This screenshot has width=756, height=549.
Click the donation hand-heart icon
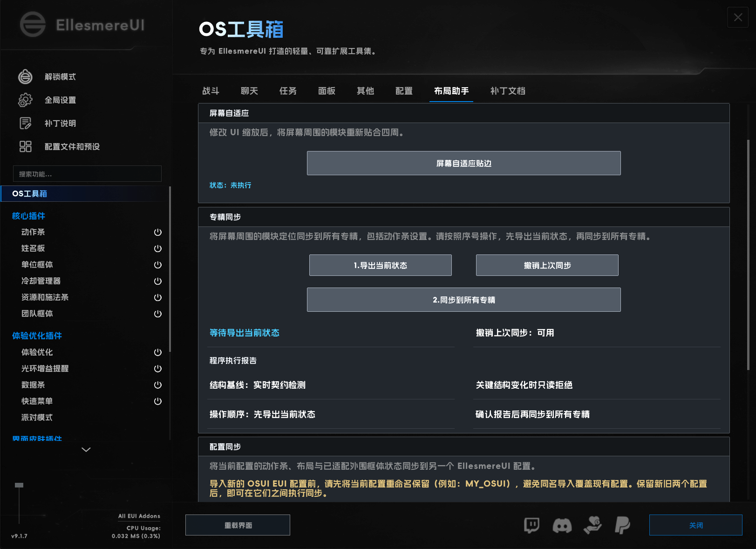(x=593, y=525)
